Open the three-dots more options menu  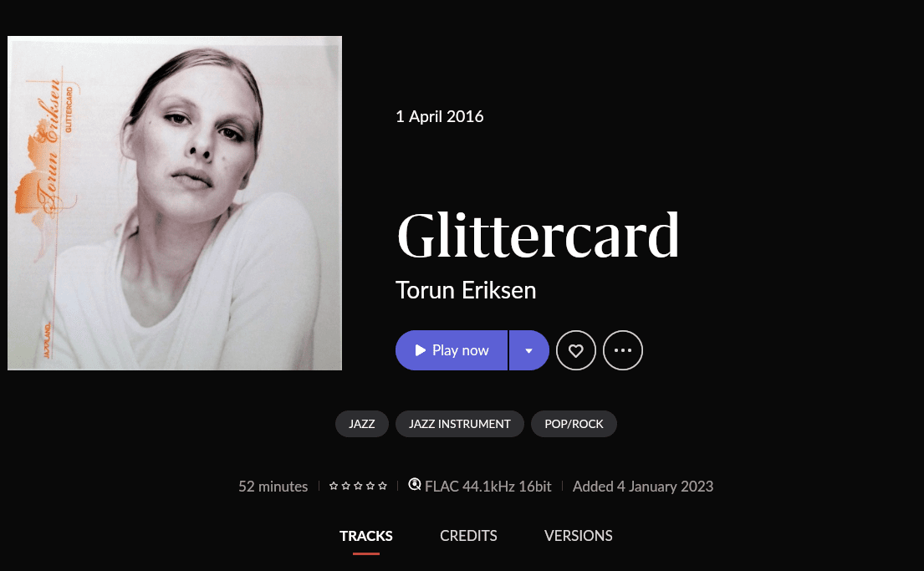click(623, 350)
